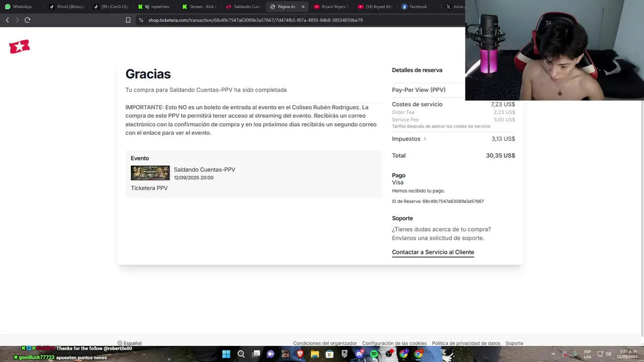This screenshot has height=362, width=644.
Task: Open the Windows Start menu
Action: [226, 354]
